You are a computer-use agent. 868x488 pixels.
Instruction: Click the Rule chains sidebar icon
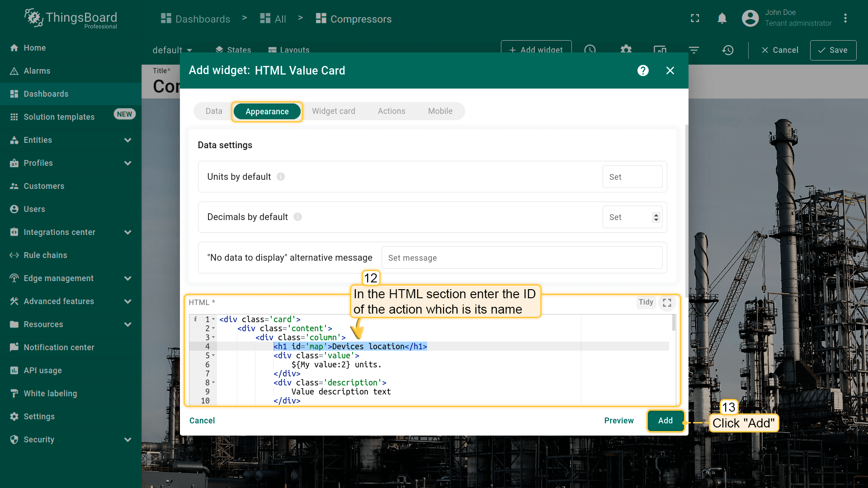[14, 255]
